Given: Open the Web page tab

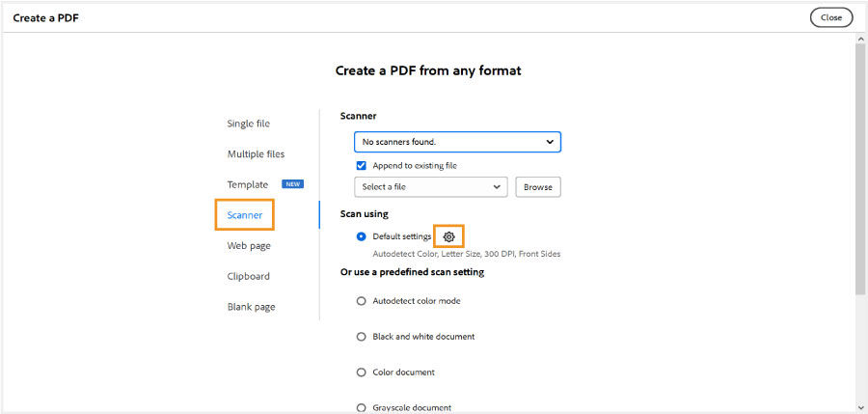Looking at the screenshot, I should point(249,246).
